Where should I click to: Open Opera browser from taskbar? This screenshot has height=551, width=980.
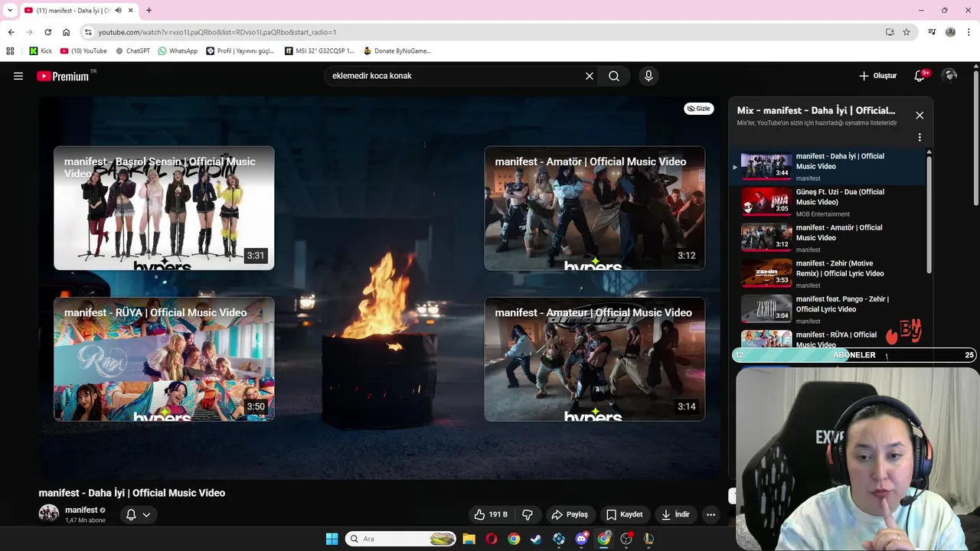pos(491,539)
